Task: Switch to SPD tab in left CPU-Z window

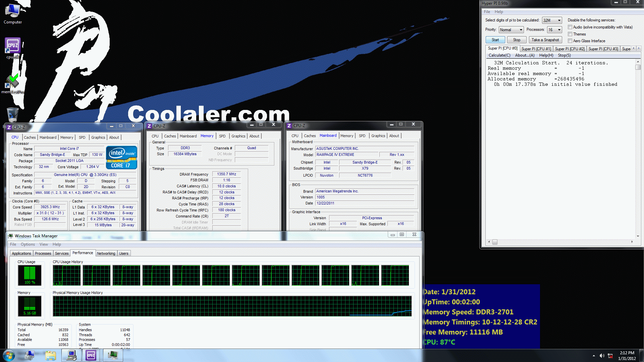Action: click(82, 137)
